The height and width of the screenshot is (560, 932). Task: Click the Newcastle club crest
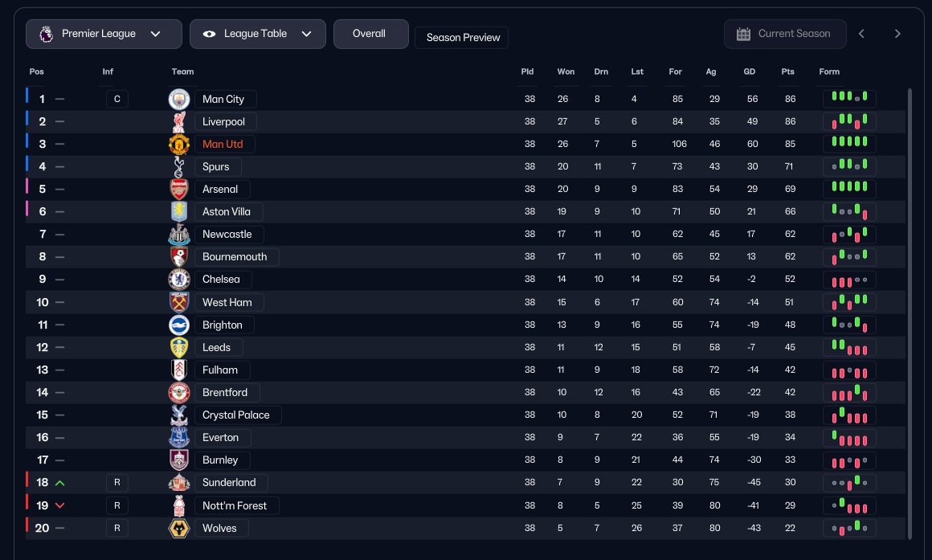[x=178, y=235]
